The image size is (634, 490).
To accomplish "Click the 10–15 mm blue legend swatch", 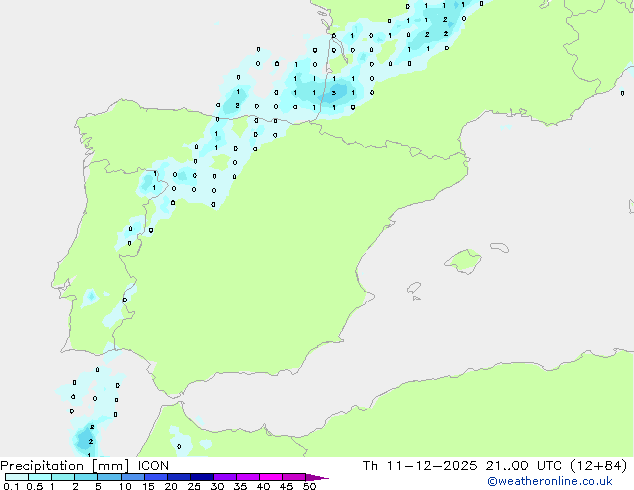I will 132,477.
